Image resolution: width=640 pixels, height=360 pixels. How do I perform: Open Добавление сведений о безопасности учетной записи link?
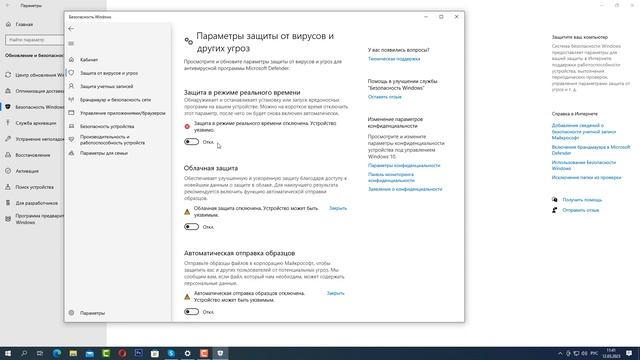[x=584, y=131]
